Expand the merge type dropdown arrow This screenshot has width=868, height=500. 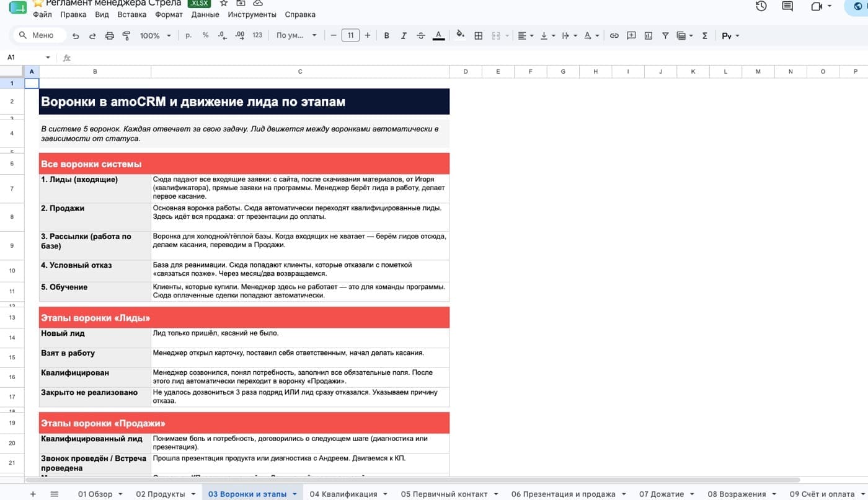[507, 36]
